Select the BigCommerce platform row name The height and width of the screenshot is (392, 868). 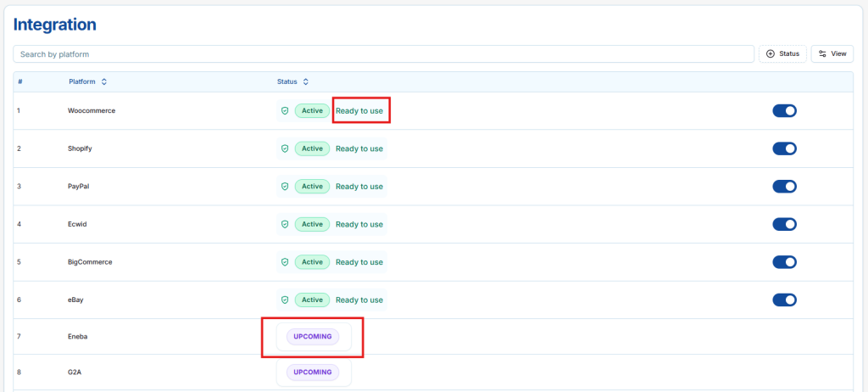(x=90, y=262)
